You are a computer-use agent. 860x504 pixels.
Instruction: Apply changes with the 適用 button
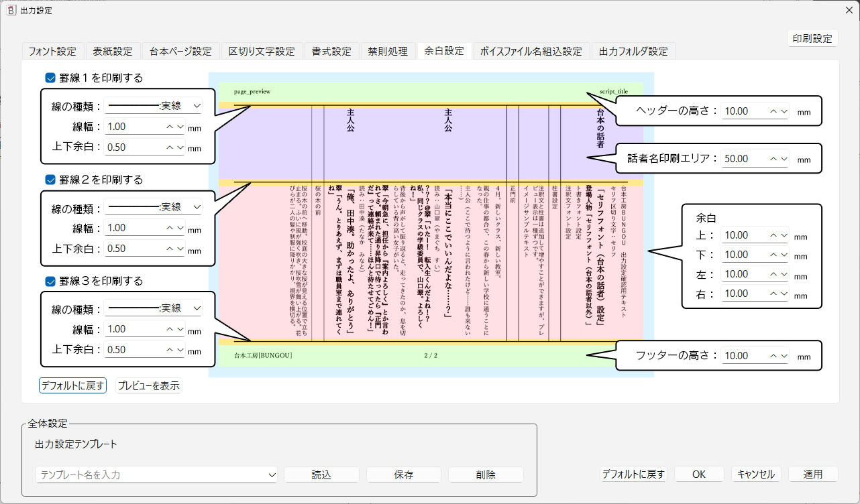(813, 474)
